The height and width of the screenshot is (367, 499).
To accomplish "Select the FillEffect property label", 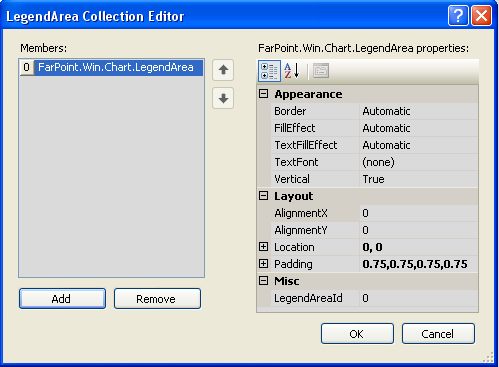I will pyautogui.click(x=295, y=128).
